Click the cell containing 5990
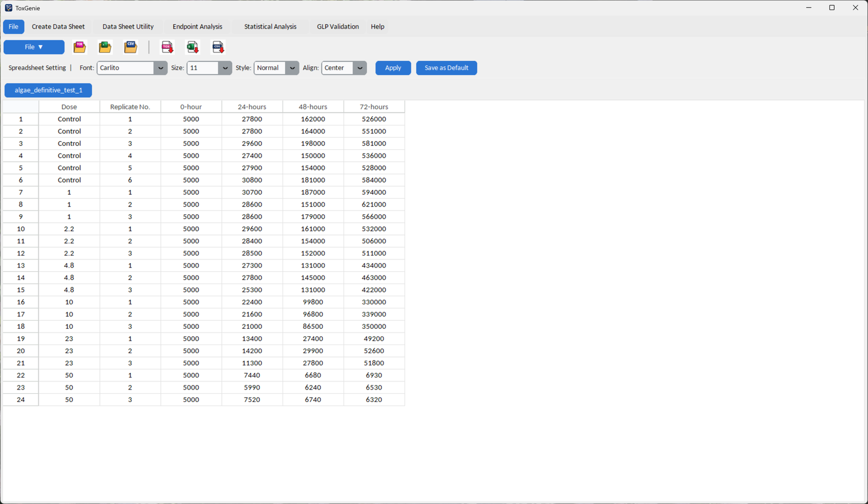Image resolution: width=868 pixels, height=504 pixels. [252, 387]
